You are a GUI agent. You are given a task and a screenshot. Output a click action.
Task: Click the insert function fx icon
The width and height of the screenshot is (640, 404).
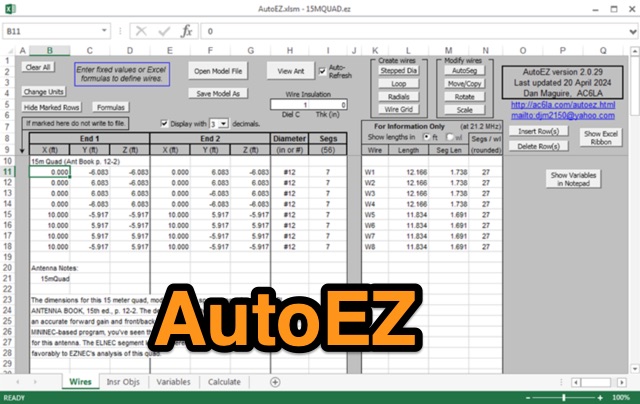[187, 31]
